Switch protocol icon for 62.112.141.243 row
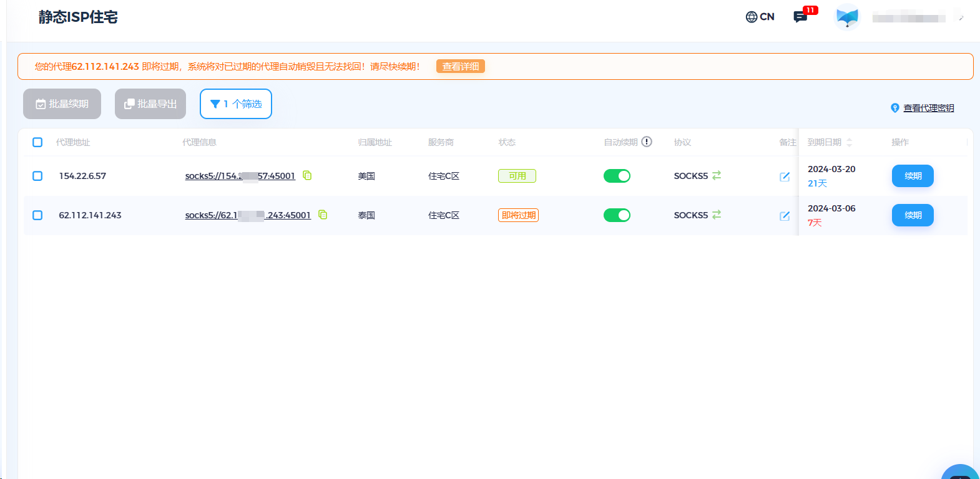980x479 pixels. [717, 215]
